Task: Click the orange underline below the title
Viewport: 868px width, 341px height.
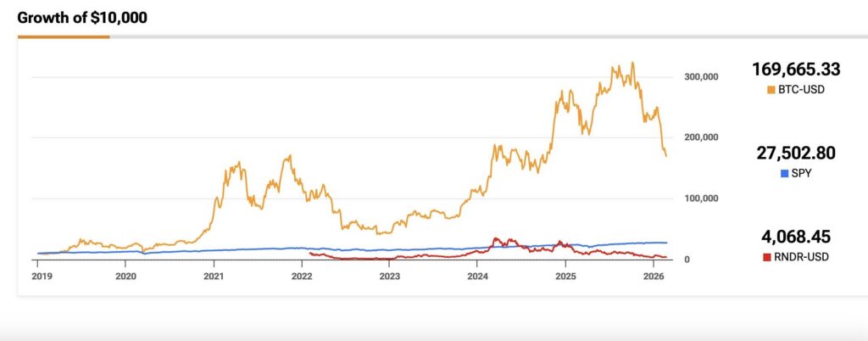Action: [64, 36]
